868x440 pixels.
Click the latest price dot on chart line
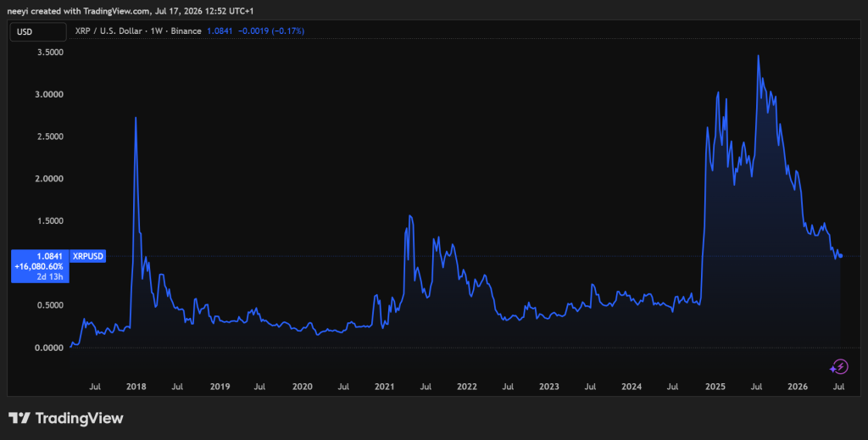coord(841,256)
